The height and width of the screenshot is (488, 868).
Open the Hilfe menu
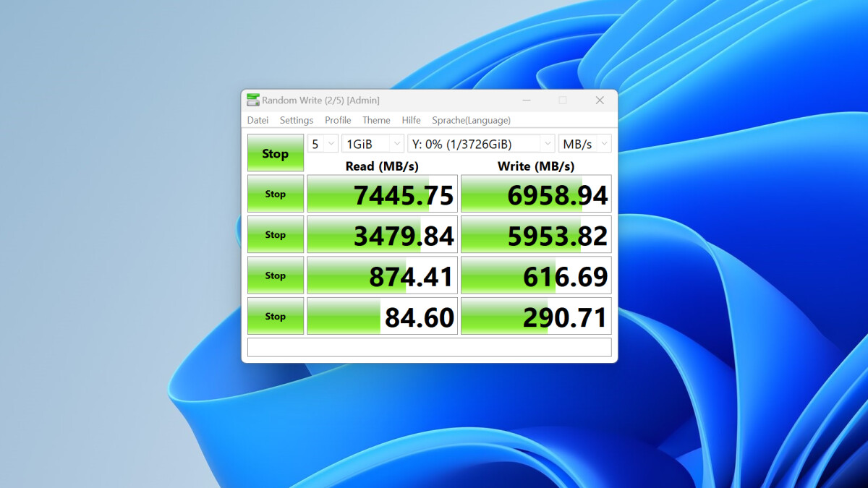click(411, 120)
